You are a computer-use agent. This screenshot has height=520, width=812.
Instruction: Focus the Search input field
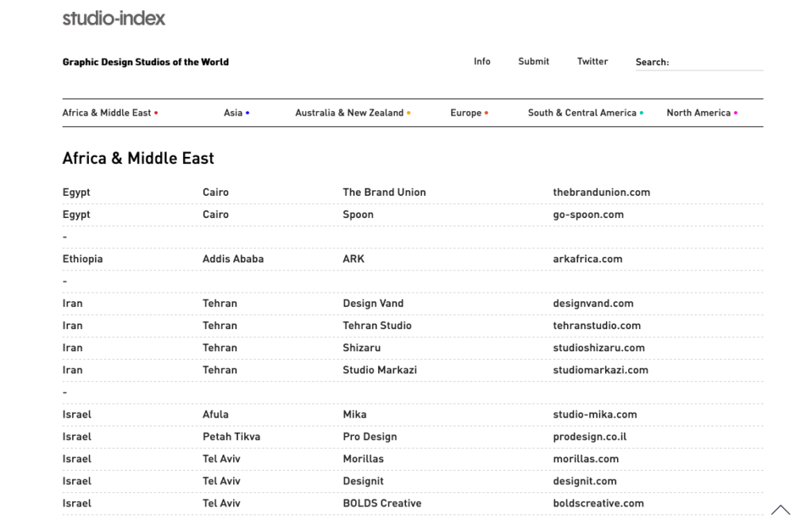pyautogui.click(x=716, y=62)
